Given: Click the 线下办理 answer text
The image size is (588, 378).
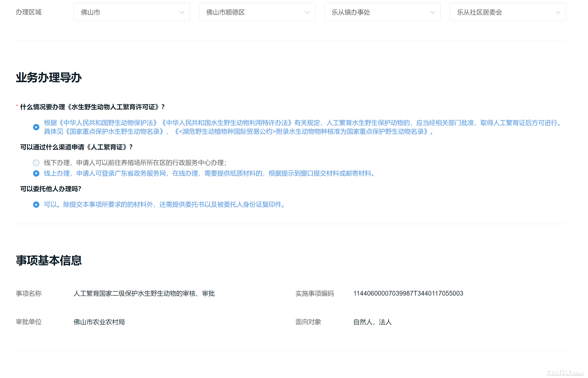Looking at the screenshot, I should tap(135, 163).
